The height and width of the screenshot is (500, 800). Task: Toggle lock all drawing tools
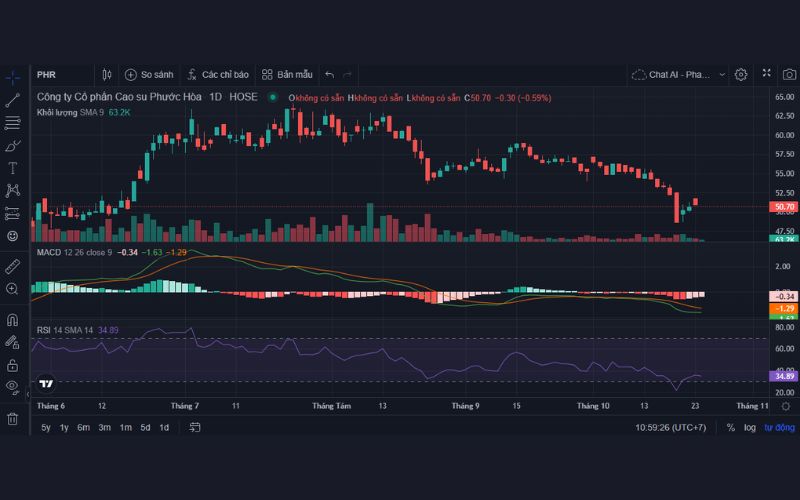point(13,364)
